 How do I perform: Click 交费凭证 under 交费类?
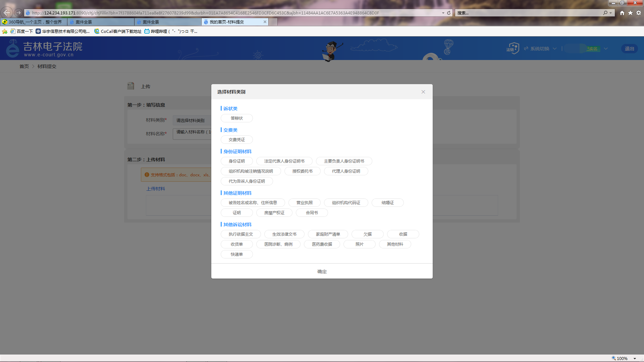pyautogui.click(x=236, y=140)
